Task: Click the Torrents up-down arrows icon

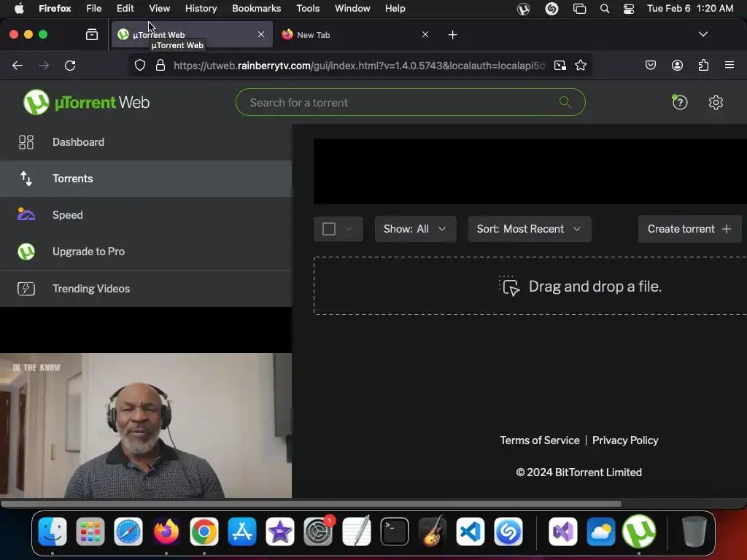Action: click(26, 179)
